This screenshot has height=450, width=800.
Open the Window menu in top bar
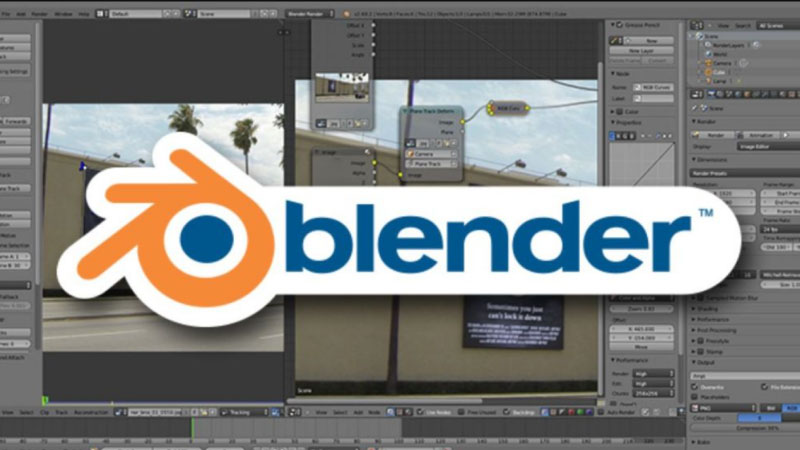pos(61,15)
